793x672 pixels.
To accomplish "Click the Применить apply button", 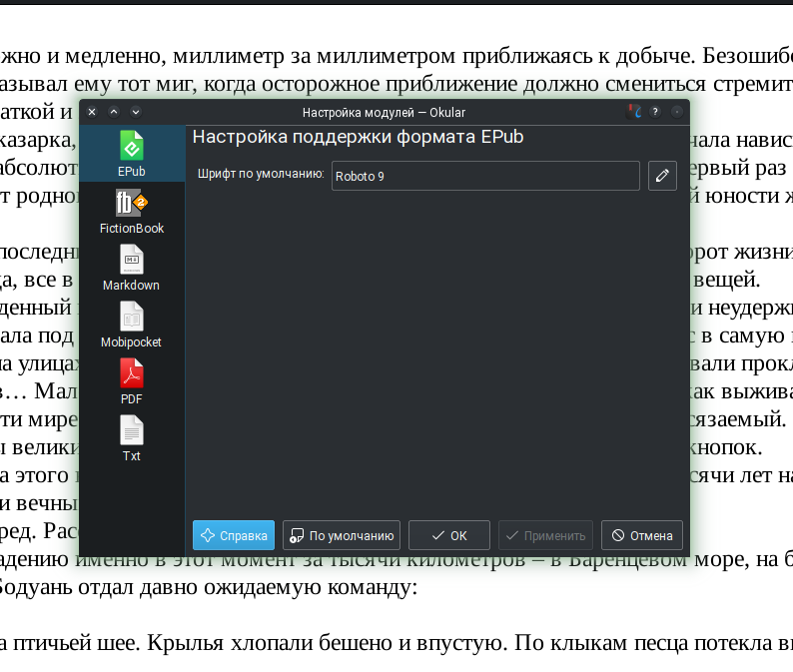I will point(545,535).
